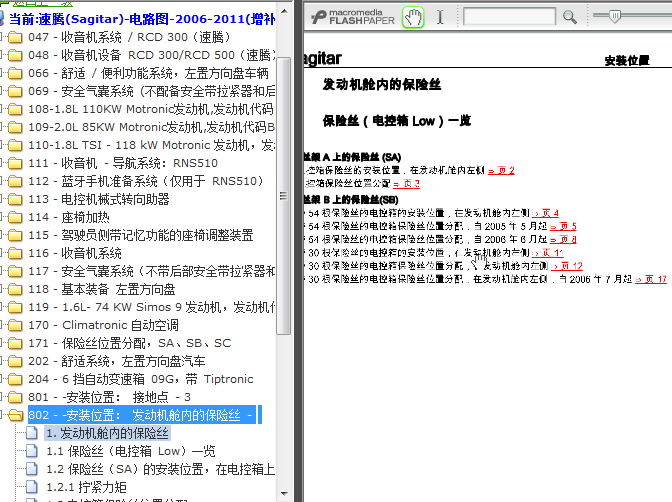
Task: Follow the 页 3 link in document
Action: (406, 184)
